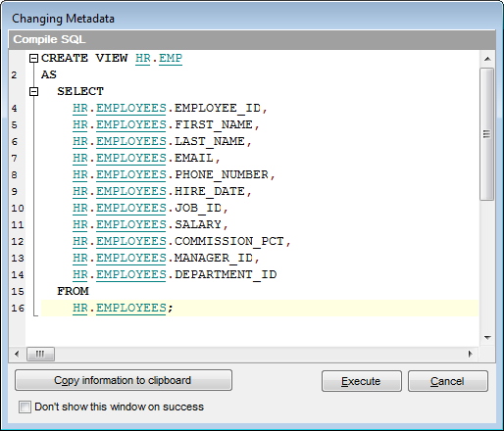Click JOB_ID column text

point(198,208)
